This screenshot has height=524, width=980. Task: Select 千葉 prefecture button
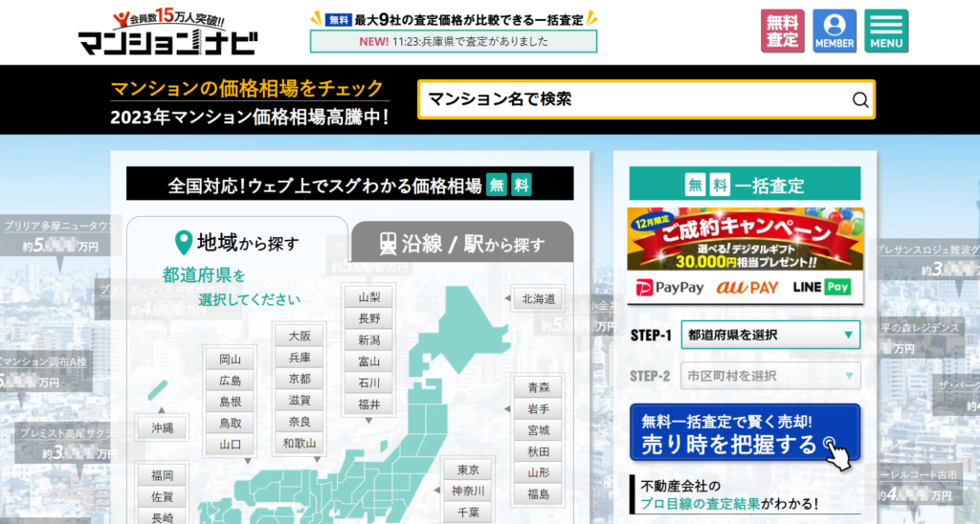pos(468,513)
